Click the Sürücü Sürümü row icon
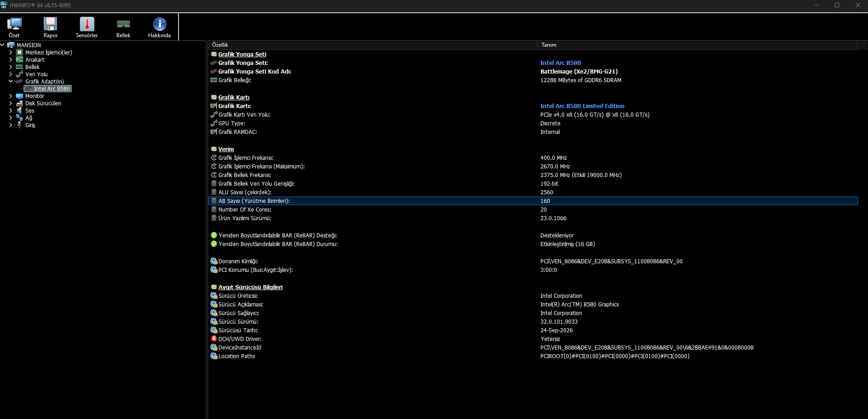The image size is (868, 419). coord(214,322)
